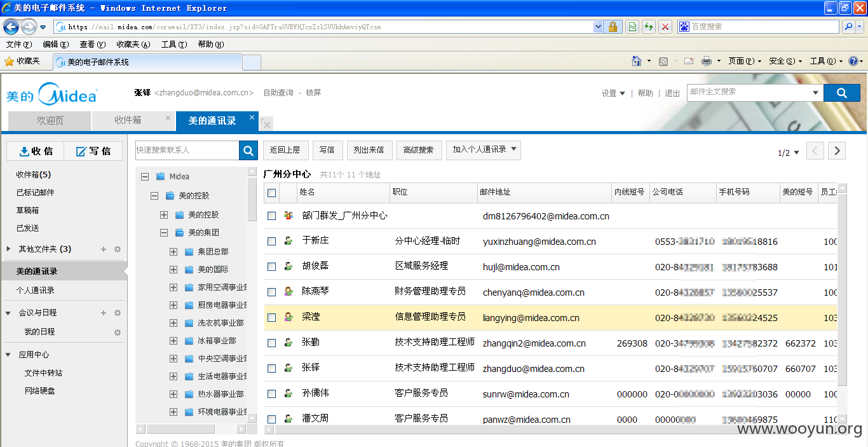868x447 pixels.
Task: Open the 收藏夹(A) menu
Action: [x=133, y=45]
